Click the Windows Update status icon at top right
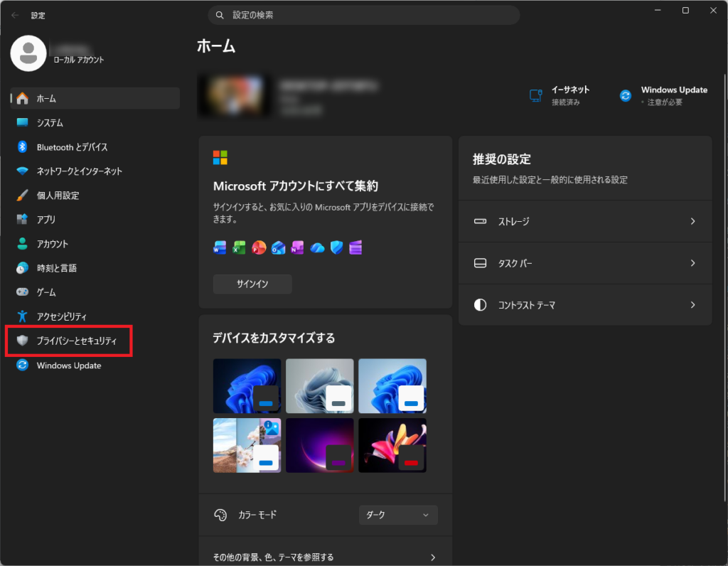 pos(626,96)
